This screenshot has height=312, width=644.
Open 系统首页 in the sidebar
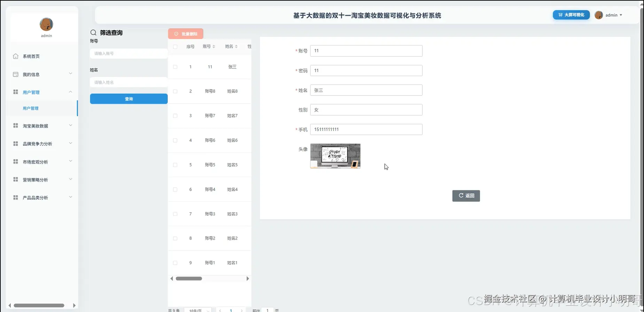[x=31, y=56]
